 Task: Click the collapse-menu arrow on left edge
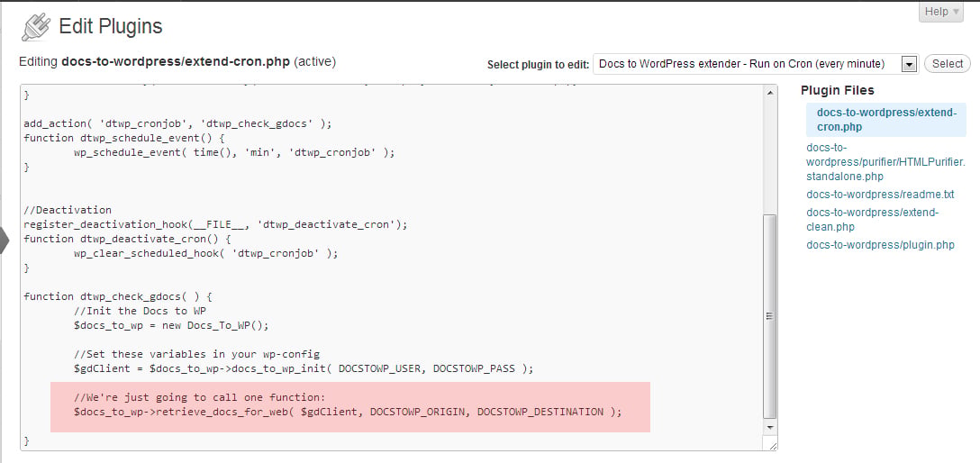coord(5,240)
